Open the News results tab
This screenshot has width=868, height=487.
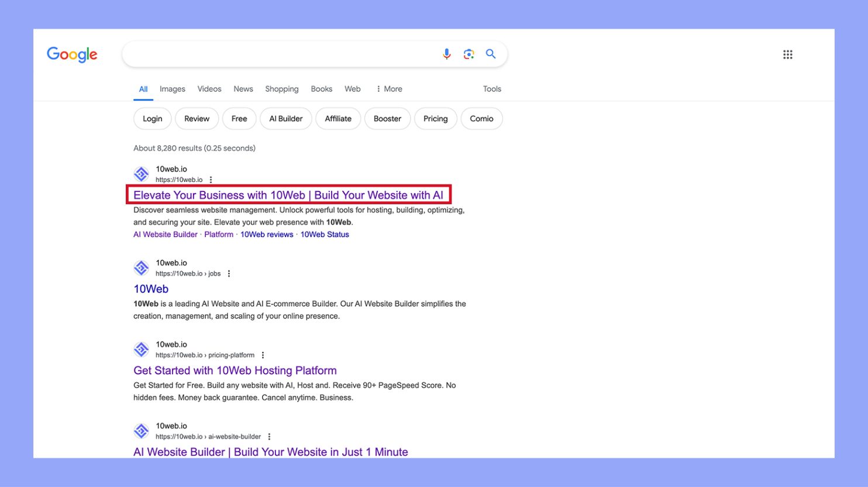[x=243, y=88]
